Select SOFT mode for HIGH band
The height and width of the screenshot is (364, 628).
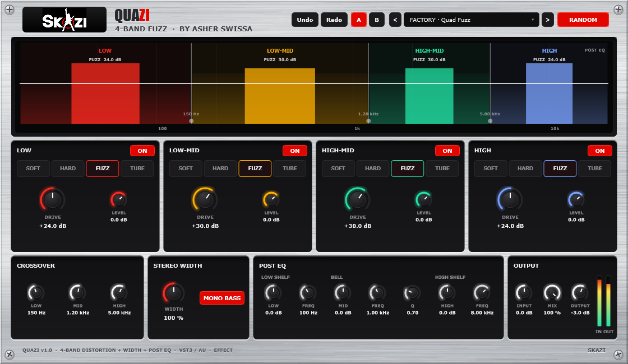490,169
